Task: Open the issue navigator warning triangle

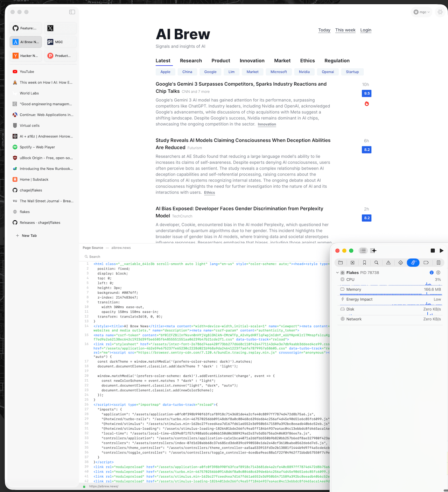Action: click(x=388, y=263)
